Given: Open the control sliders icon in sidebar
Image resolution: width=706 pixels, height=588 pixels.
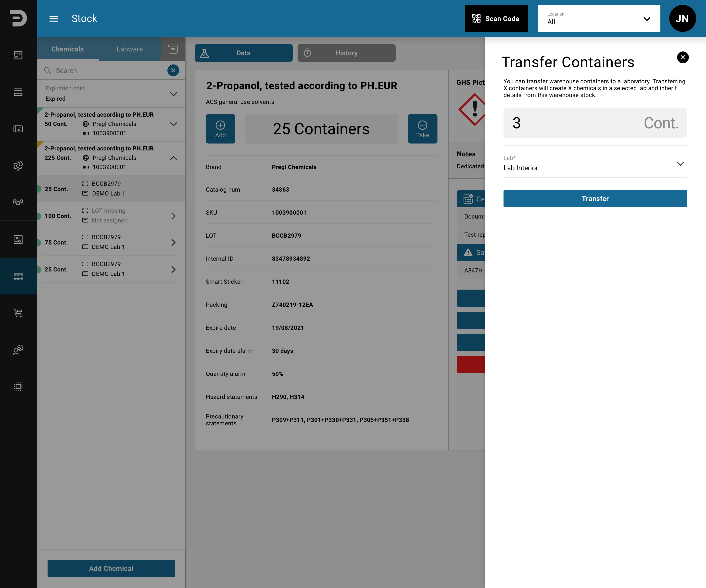Looking at the screenshot, I should pyautogui.click(x=18, y=240).
